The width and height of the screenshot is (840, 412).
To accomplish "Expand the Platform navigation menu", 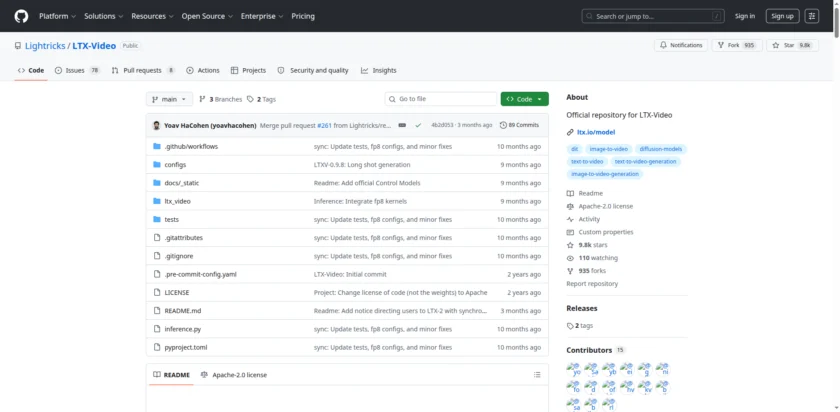I will coord(56,16).
